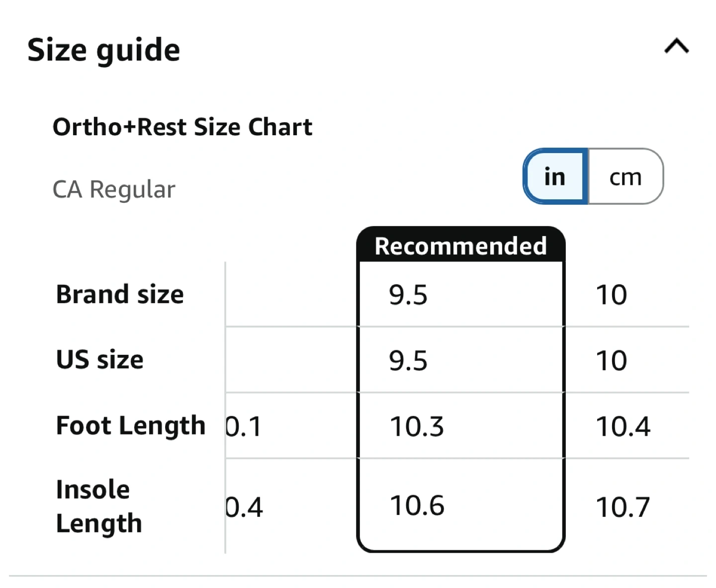The image size is (716, 588).
Task: Select Brand size 9.5 cell
Action: point(408,295)
